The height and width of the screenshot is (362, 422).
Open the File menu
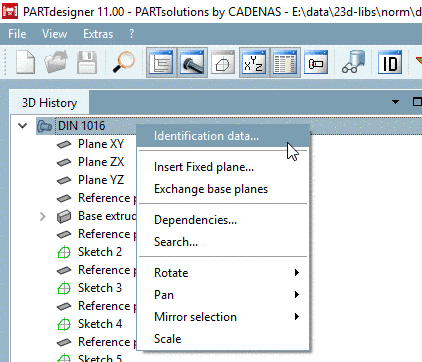click(17, 34)
